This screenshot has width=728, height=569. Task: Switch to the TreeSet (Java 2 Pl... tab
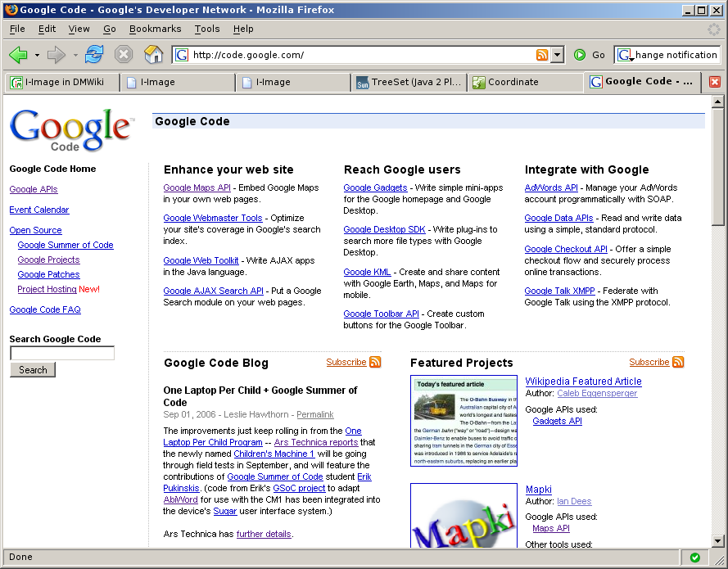409,82
